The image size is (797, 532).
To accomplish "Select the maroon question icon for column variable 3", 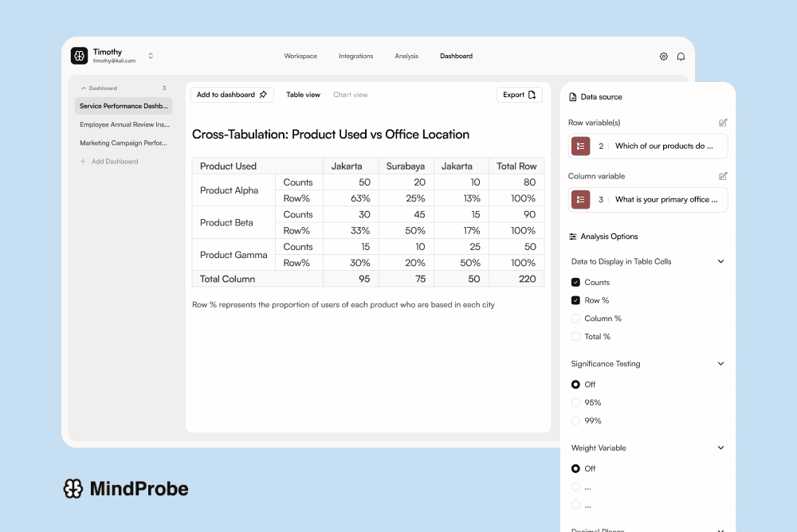I will tap(581, 199).
